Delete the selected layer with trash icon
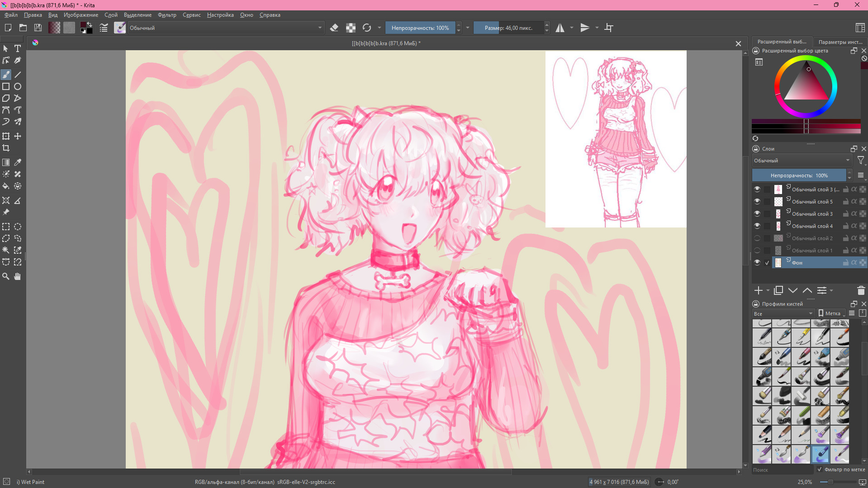The height and width of the screenshot is (488, 868). (861, 290)
